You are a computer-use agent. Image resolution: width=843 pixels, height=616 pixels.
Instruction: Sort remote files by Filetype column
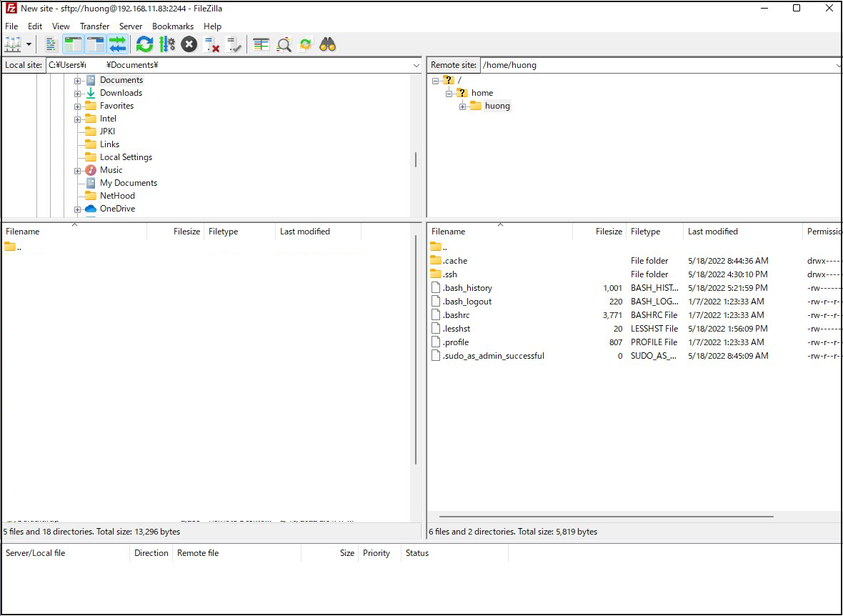click(x=655, y=232)
